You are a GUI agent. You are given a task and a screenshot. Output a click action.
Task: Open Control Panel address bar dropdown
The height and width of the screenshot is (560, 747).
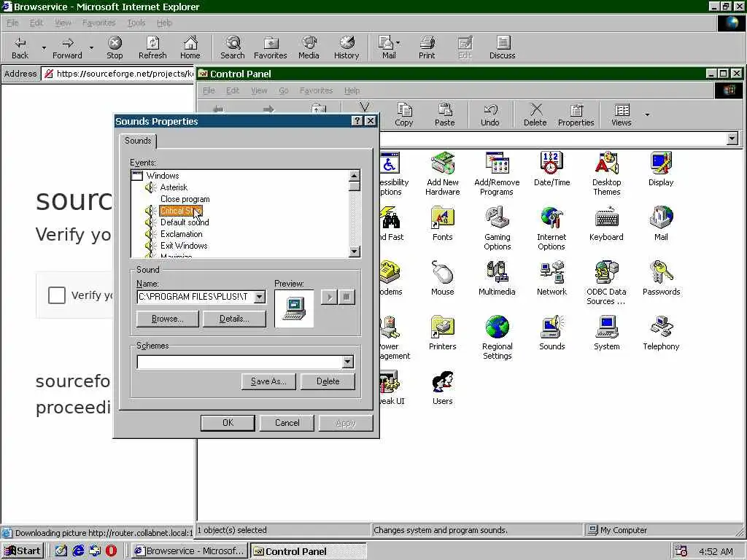tap(732, 139)
